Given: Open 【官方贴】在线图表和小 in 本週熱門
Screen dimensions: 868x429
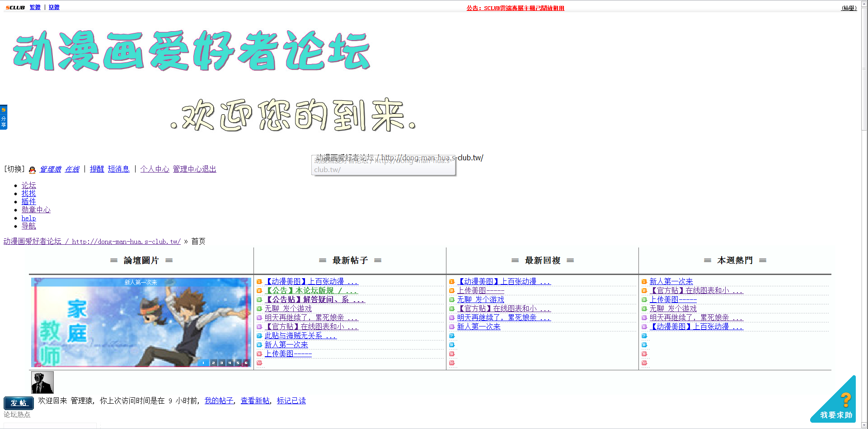Looking at the screenshot, I should coord(696,290).
